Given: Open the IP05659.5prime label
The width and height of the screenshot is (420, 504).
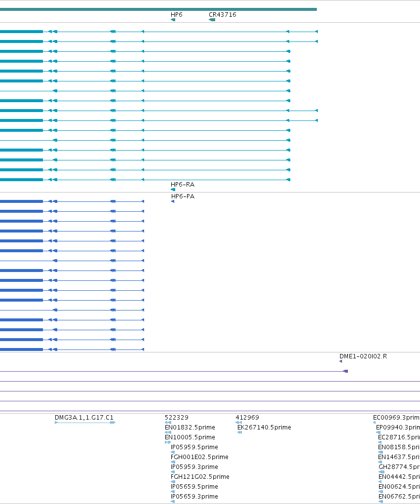Looking at the screenshot, I should 194,487.
